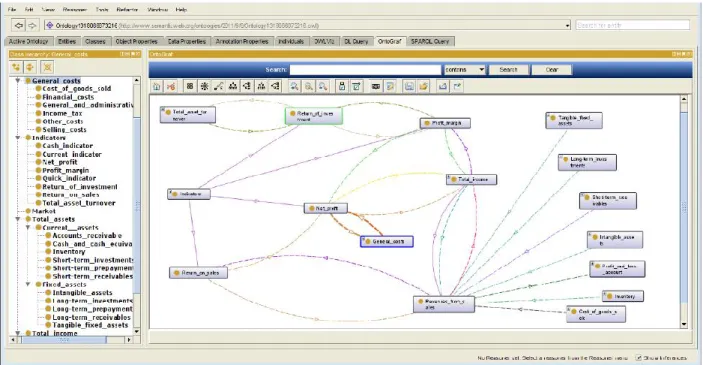Toggle the Show Inferences checkbox
Screen dimensions: 703x365
638,357
